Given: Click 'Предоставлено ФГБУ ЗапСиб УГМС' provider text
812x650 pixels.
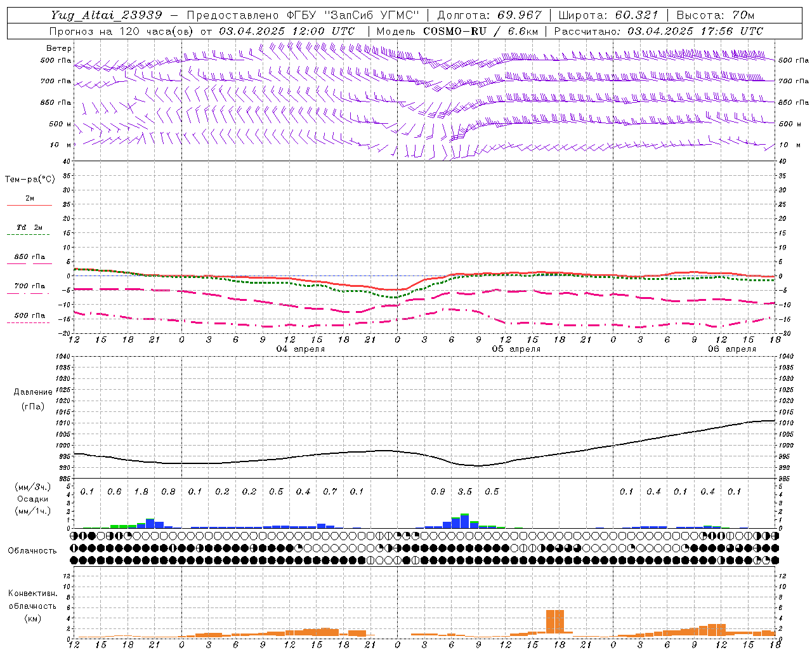Looking at the screenshot, I should click(x=303, y=15).
